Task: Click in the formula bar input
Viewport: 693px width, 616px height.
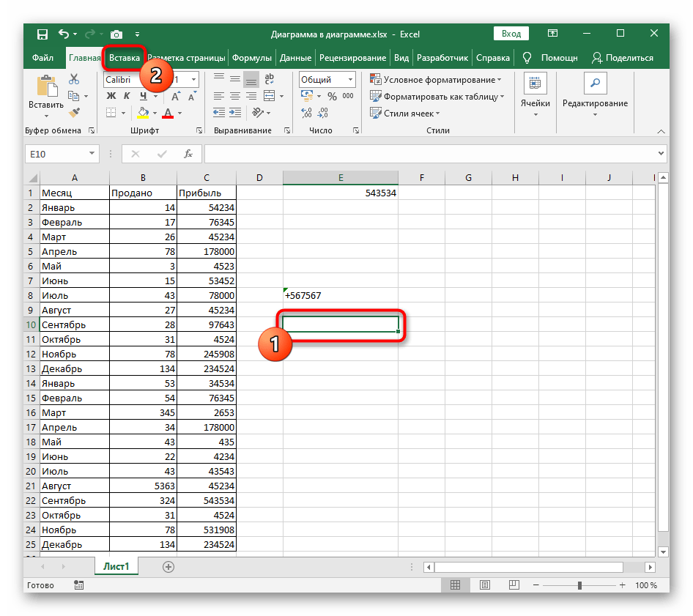Action: pos(431,154)
